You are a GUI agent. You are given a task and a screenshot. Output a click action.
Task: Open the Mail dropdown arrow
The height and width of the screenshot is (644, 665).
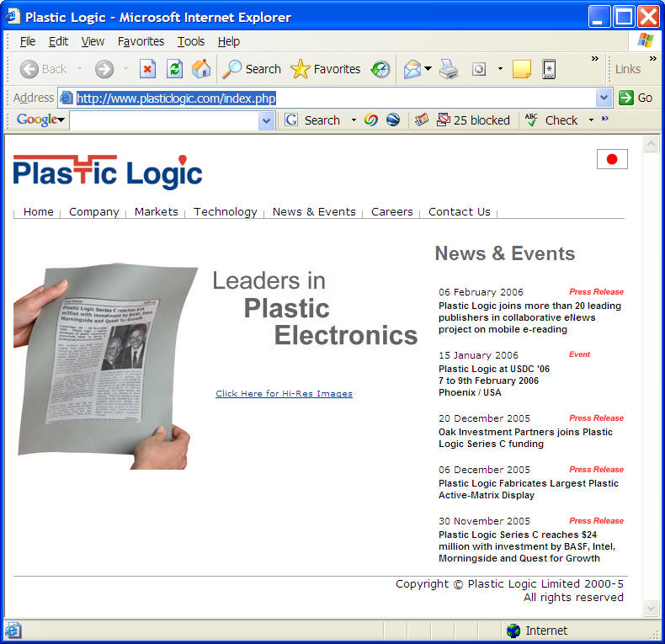[x=428, y=69]
